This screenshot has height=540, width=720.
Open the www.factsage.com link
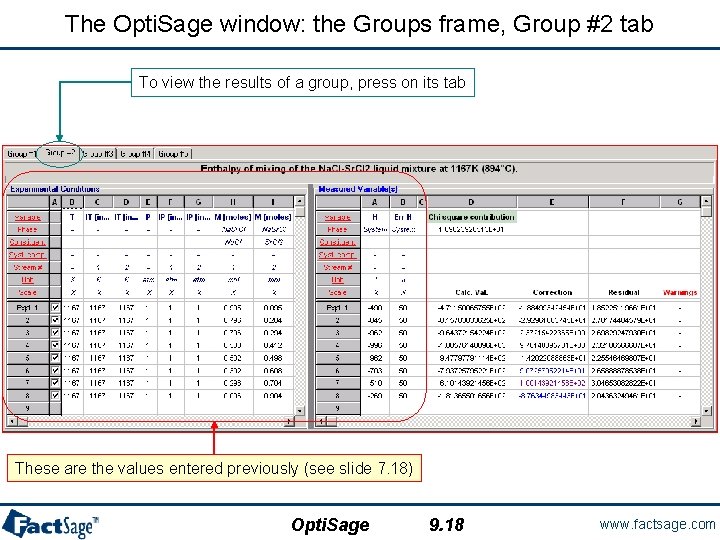tap(657, 524)
